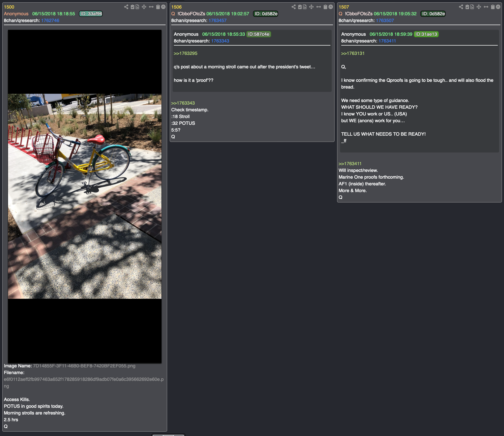Click the Q !CbboFOtcZs tripcode on post 1507

[355, 14]
